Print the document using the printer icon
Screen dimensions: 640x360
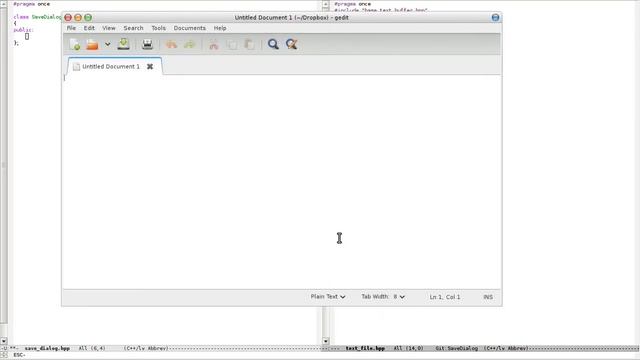tap(147, 44)
